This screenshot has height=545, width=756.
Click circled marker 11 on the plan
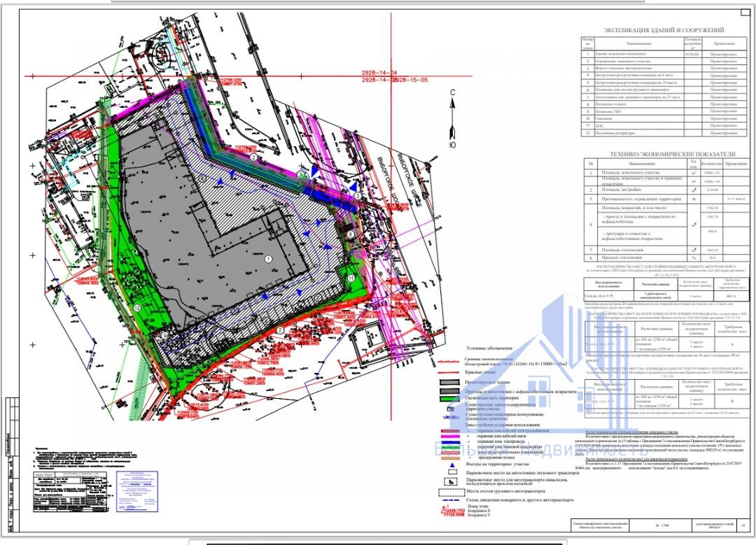(351, 278)
